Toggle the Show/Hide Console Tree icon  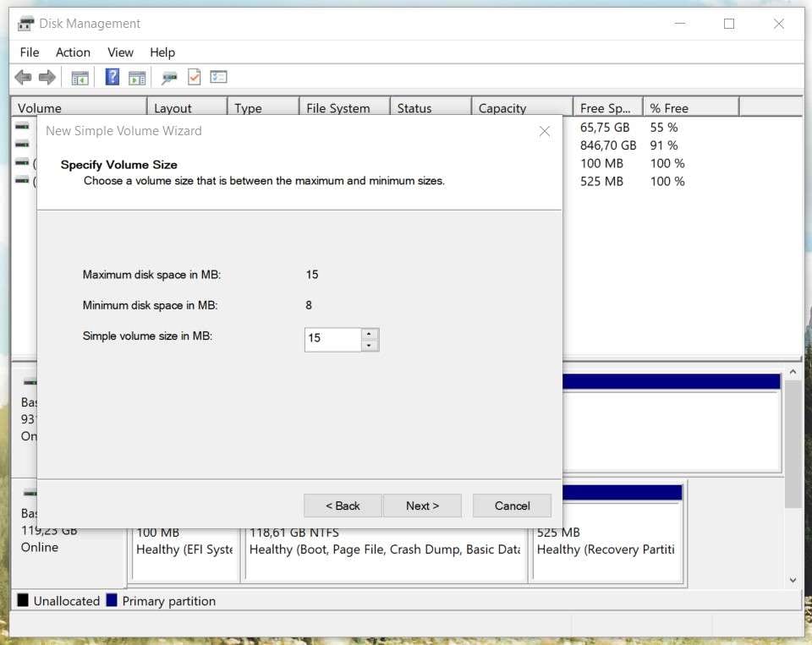(x=80, y=78)
